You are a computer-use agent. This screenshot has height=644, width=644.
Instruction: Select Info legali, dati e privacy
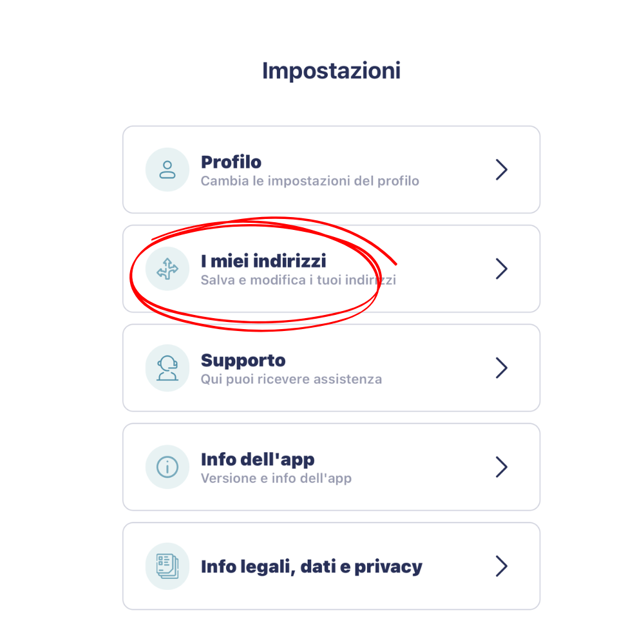pos(312,567)
